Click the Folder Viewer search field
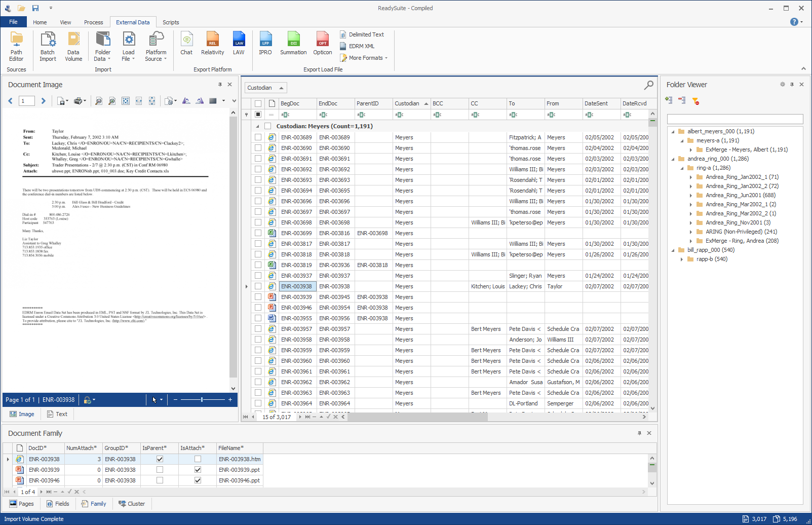This screenshot has width=812, height=525. tap(735, 119)
